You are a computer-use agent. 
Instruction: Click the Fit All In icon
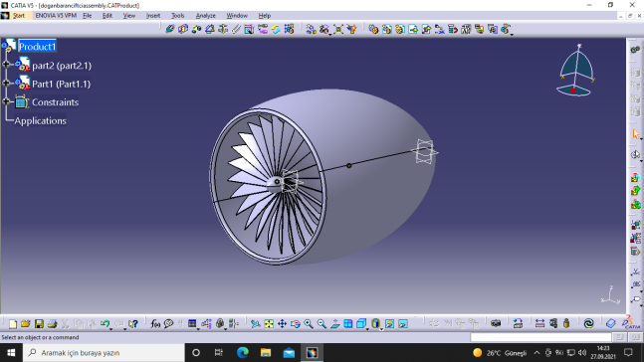pos(269,324)
